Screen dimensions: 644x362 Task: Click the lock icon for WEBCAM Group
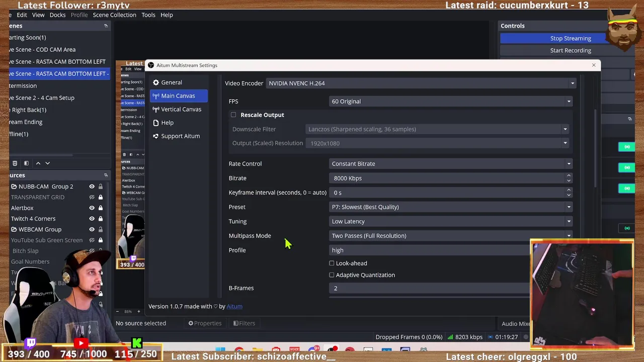point(101,229)
